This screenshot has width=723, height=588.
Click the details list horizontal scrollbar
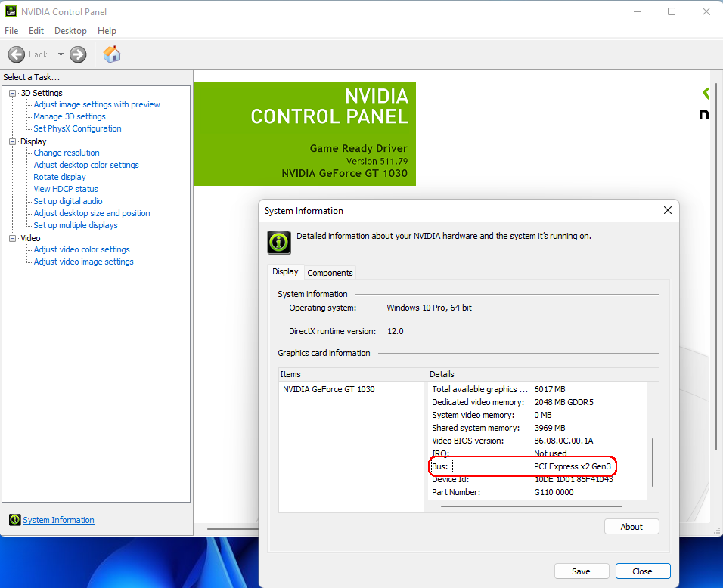(531, 506)
